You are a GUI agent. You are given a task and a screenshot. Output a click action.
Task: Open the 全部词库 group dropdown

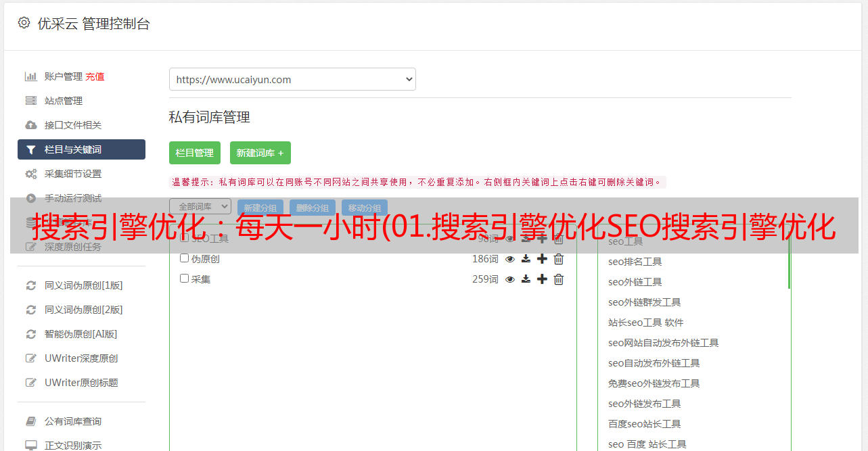tap(200, 207)
